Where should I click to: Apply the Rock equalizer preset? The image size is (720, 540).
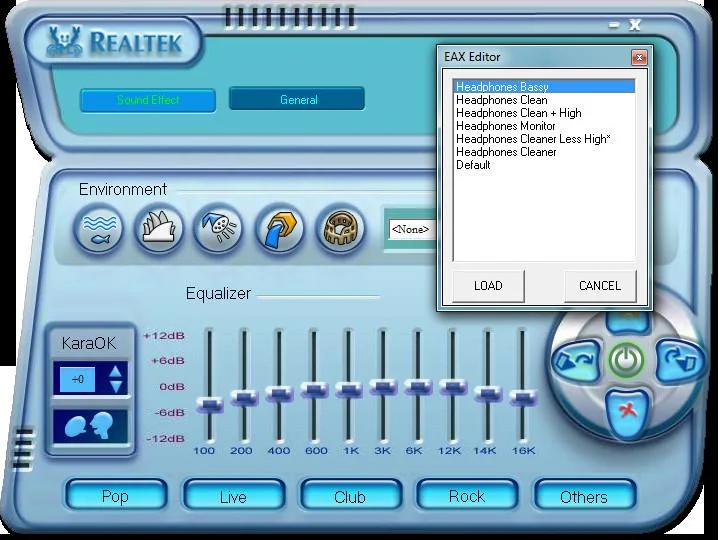tap(467, 496)
